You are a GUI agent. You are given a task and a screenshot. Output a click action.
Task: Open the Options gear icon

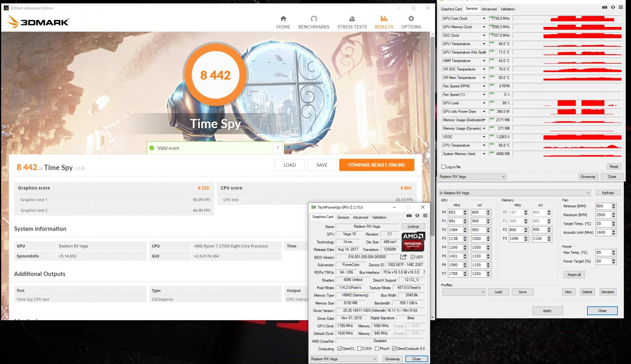[411, 19]
